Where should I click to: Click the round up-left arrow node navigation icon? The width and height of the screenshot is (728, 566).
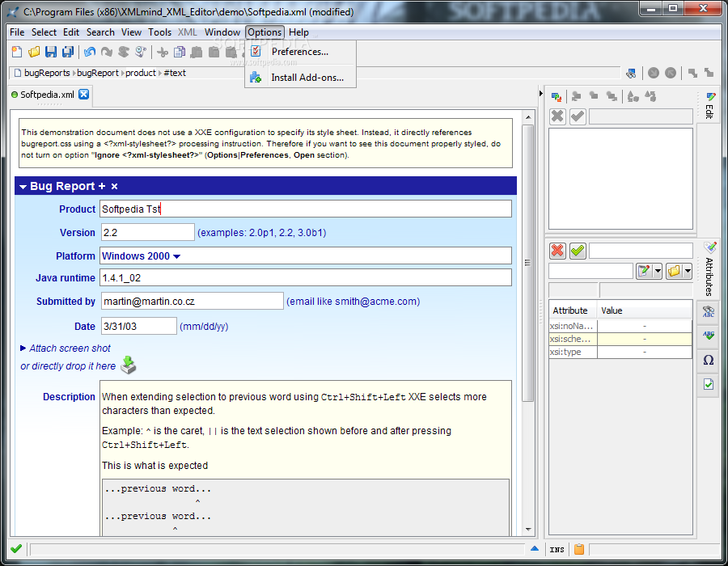pos(670,73)
